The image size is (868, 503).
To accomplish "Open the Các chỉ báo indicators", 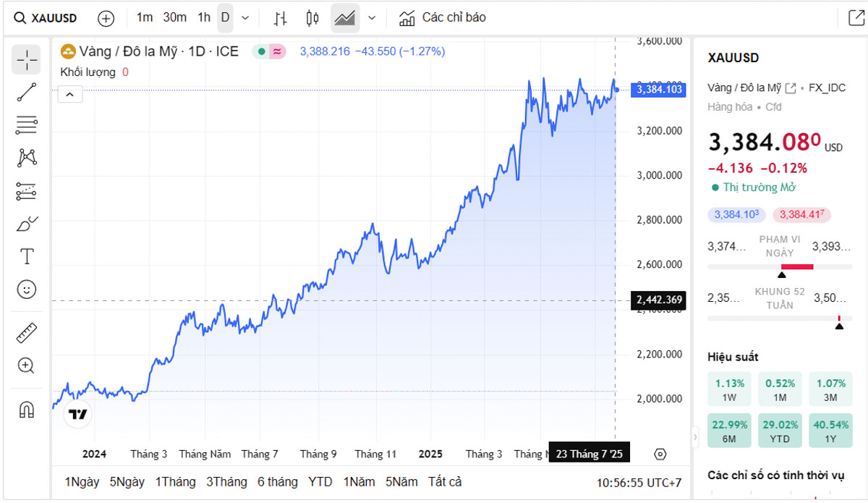I will [x=443, y=17].
